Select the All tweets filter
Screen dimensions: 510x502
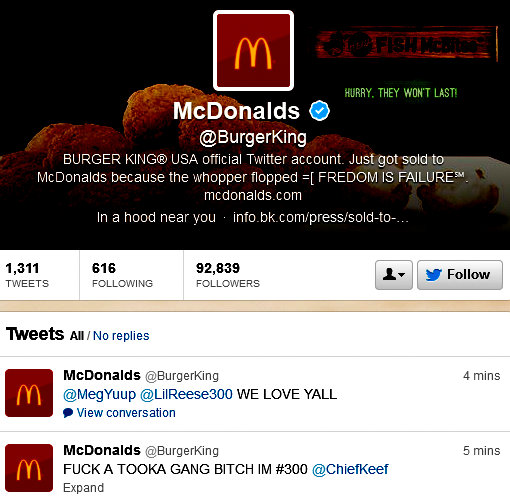77,336
